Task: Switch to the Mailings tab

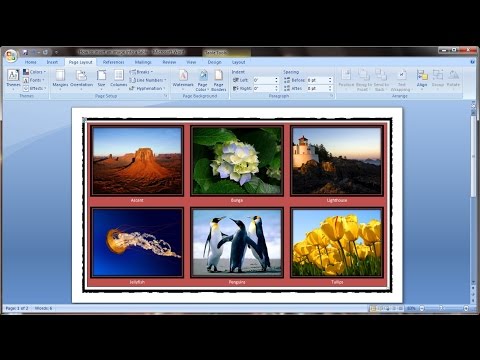Action: click(143, 62)
